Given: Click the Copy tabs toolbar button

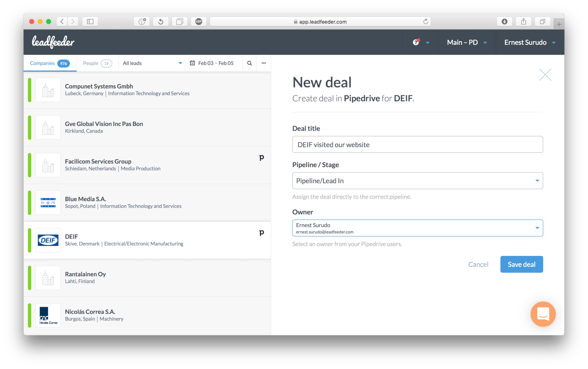Looking at the screenshot, I should click(180, 22).
